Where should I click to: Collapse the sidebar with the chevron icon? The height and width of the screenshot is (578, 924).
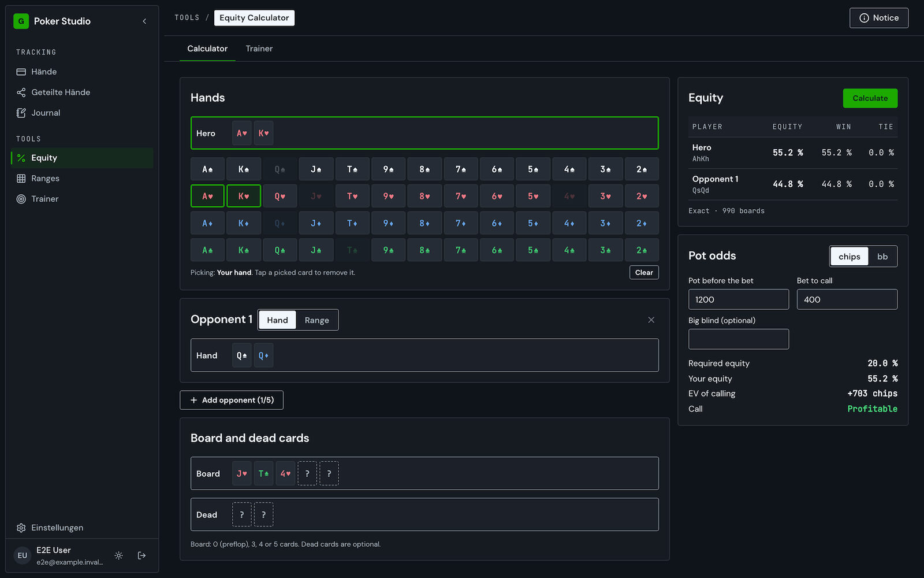pyautogui.click(x=144, y=21)
